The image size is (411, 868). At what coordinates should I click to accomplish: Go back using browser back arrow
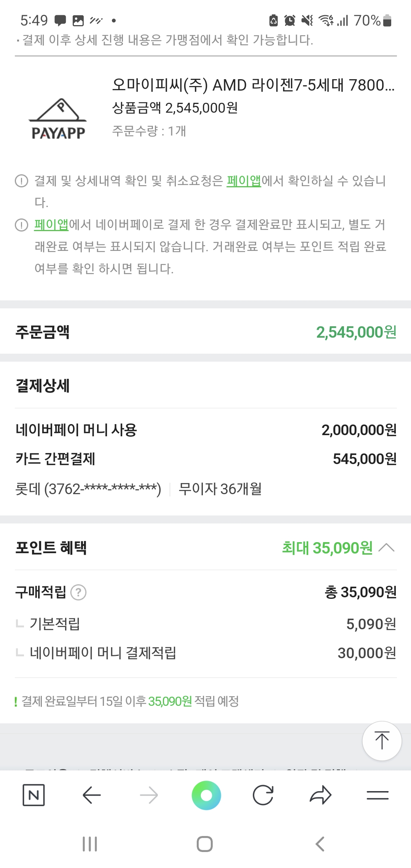click(91, 795)
